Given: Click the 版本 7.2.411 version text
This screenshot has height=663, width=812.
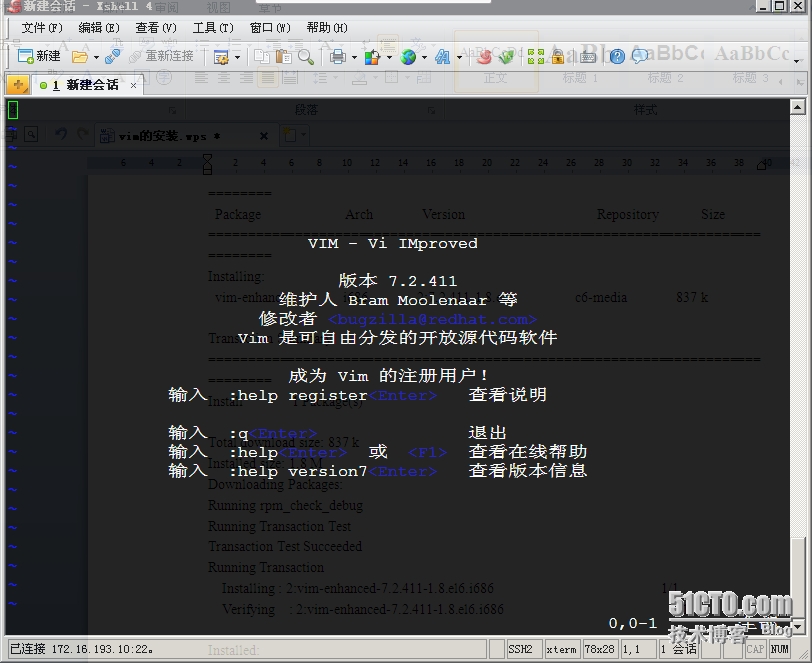Looking at the screenshot, I should (x=398, y=281).
